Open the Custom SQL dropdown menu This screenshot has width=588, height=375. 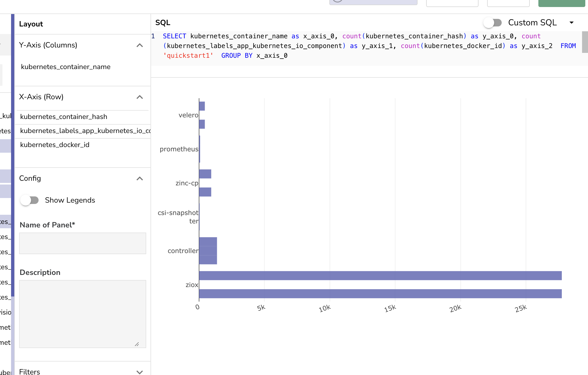(572, 23)
